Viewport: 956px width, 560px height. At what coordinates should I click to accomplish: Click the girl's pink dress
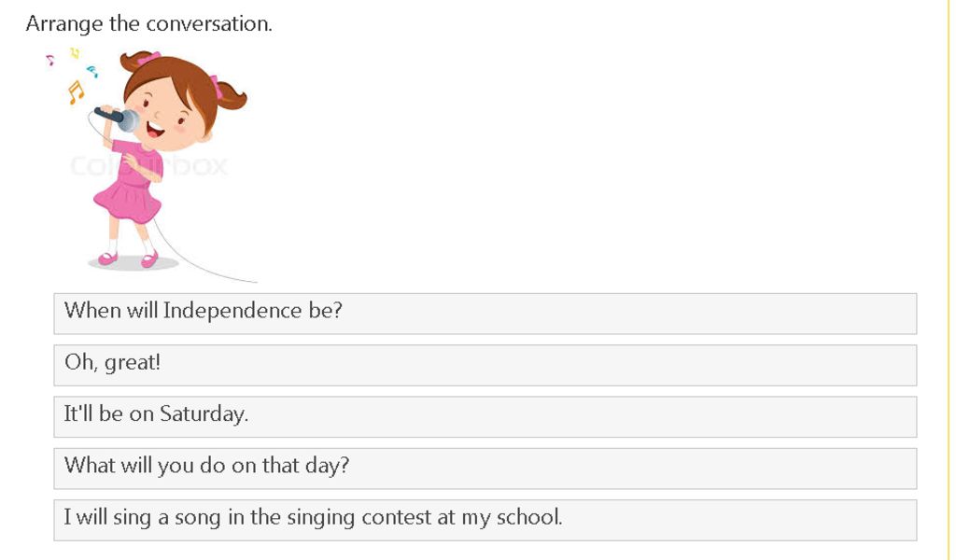[129, 182]
